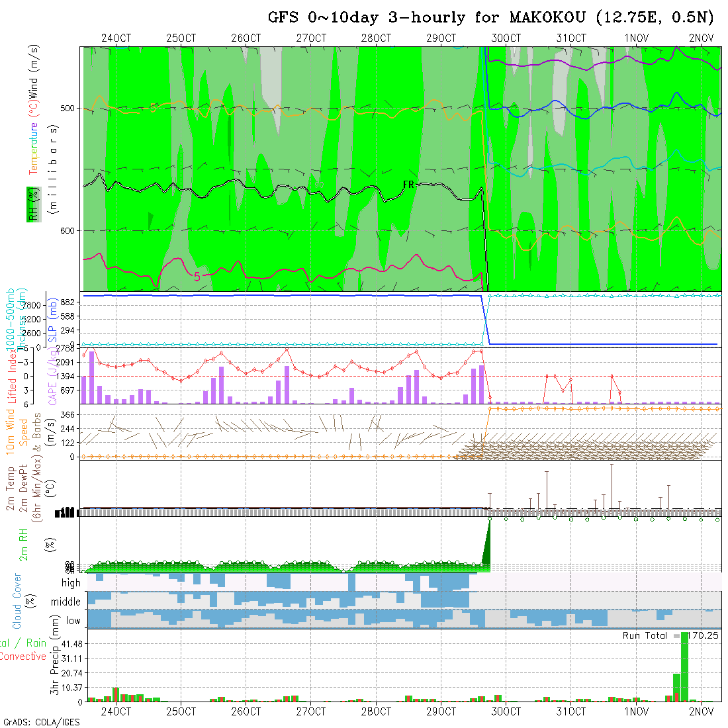Click the magenta 5 contour label
The width and height of the screenshot is (728, 728).
point(197,276)
